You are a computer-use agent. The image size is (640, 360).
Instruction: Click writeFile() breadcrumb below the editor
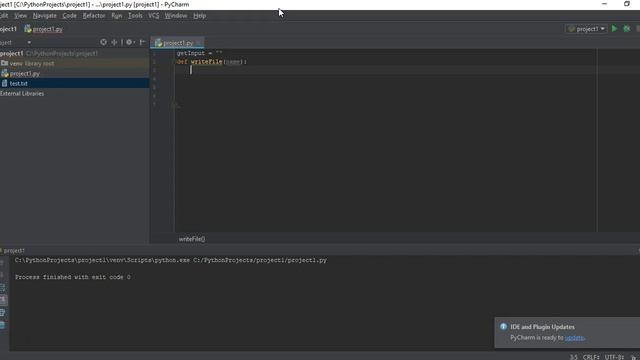click(192, 239)
